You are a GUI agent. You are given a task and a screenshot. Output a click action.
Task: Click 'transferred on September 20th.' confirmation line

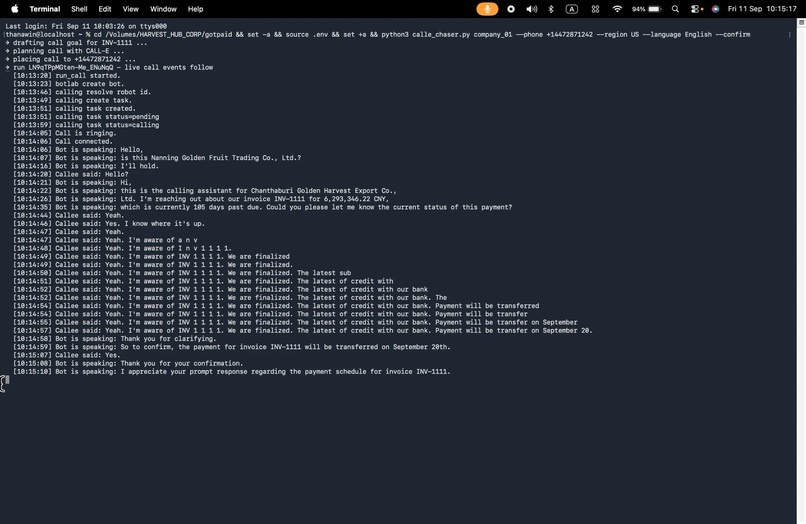point(232,347)
